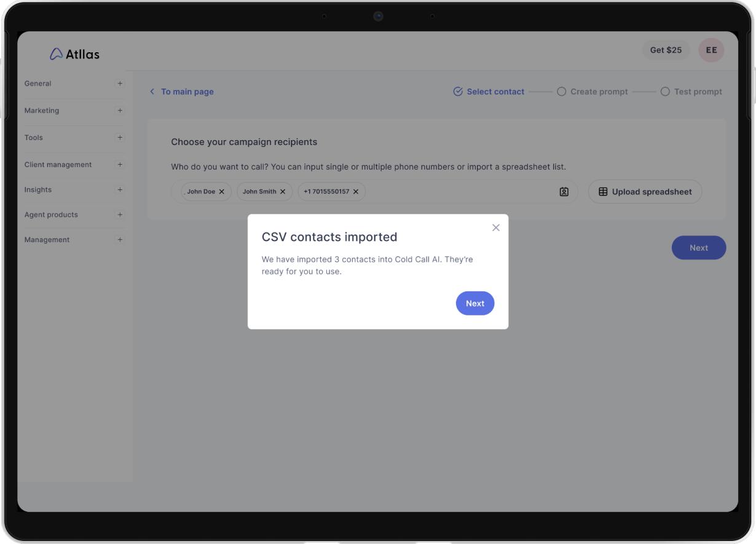Remove John Smith recipient chip

pos(283,192)
